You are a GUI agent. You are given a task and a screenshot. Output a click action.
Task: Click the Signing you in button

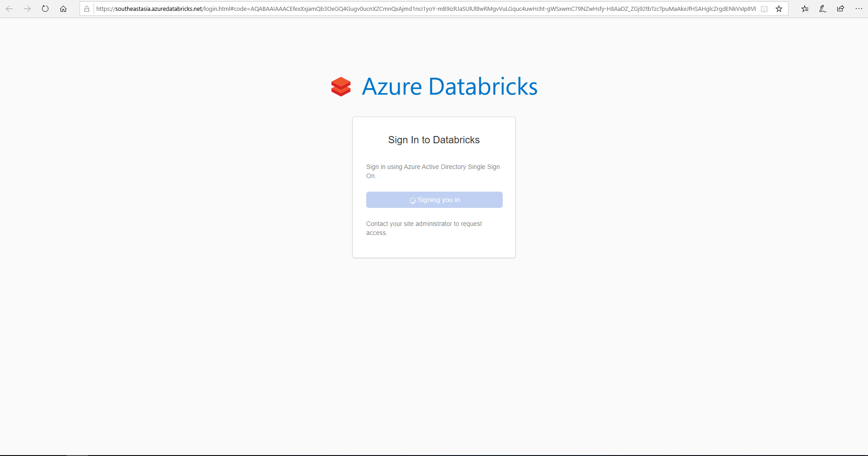click(434, 200)
